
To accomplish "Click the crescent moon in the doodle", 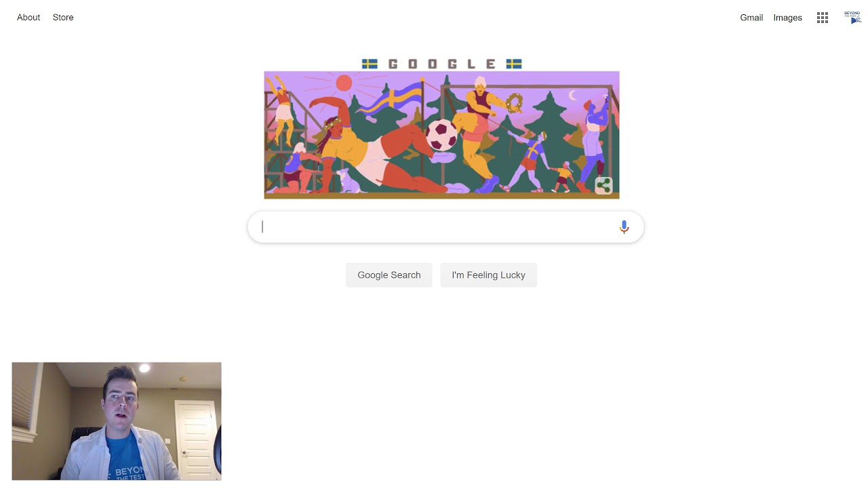I will click(573, 96).
